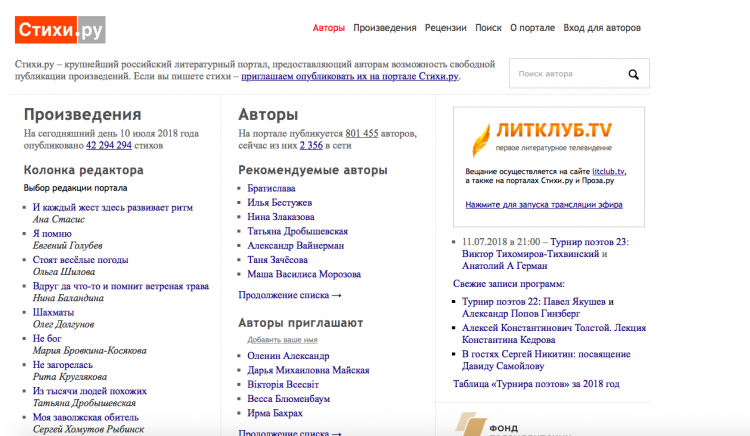Open the Рецензии menu item
This screenshot has width=750, height=436.
pos(445,28)
